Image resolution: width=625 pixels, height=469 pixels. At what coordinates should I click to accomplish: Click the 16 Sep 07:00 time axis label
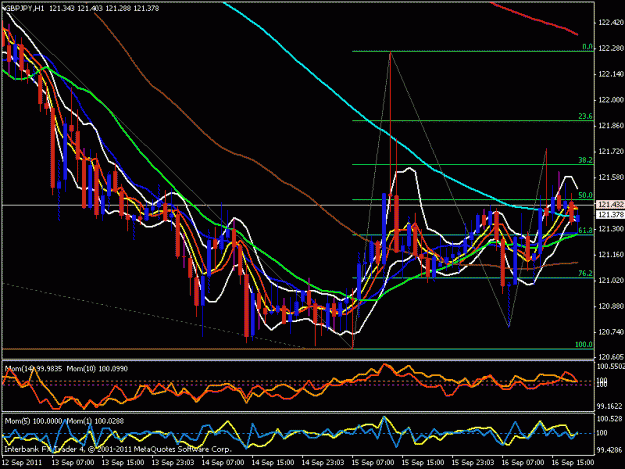click(523, 463)
